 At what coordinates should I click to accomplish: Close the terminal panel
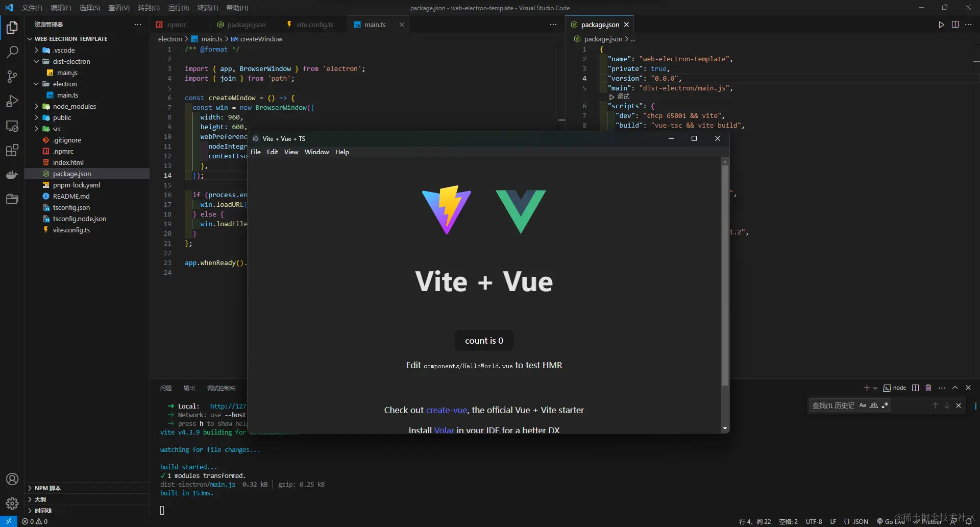968,388
